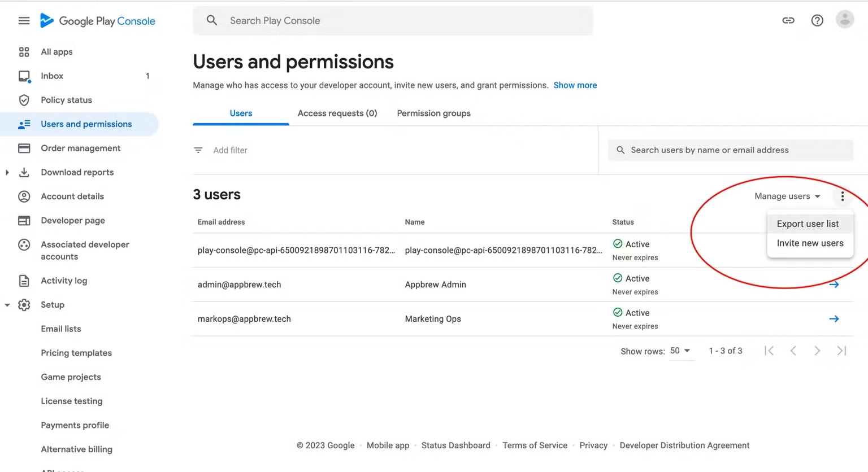Open Alternative billing under Setup
Viewport: 868px width, 472px height.
point(76,449)
